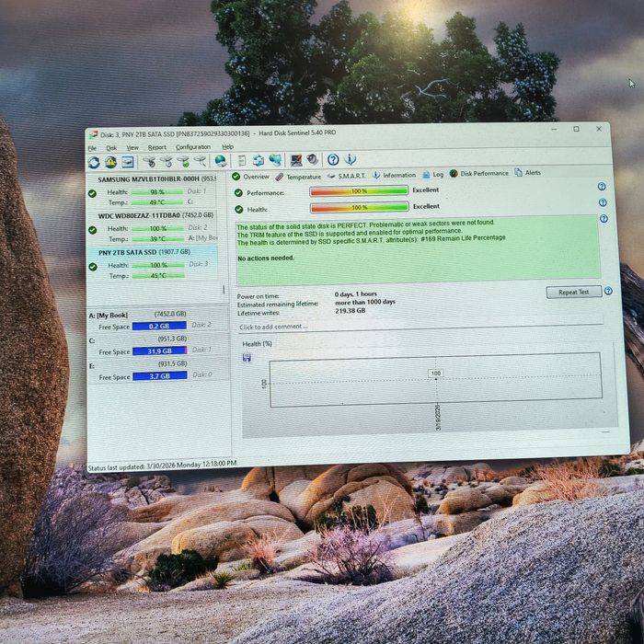Select the C: partition entry
The height and width of the screenshot is (644, 644).
[x=158, y=345]
